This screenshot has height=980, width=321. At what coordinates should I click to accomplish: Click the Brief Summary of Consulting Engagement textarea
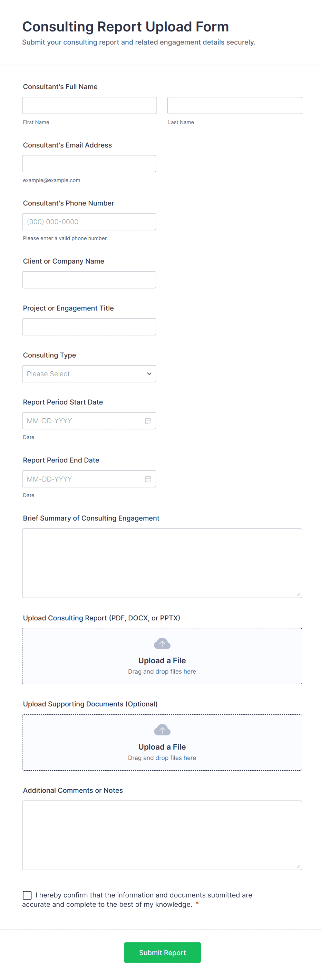[162, 563]
